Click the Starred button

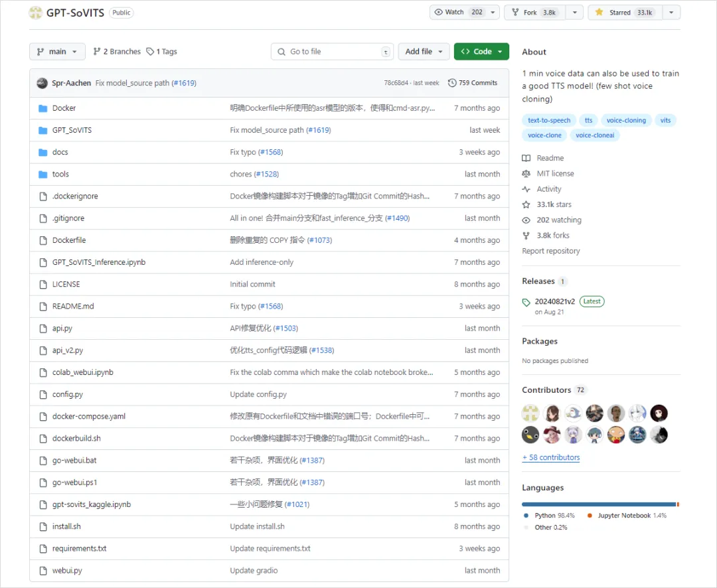click(x=625, y=13)
